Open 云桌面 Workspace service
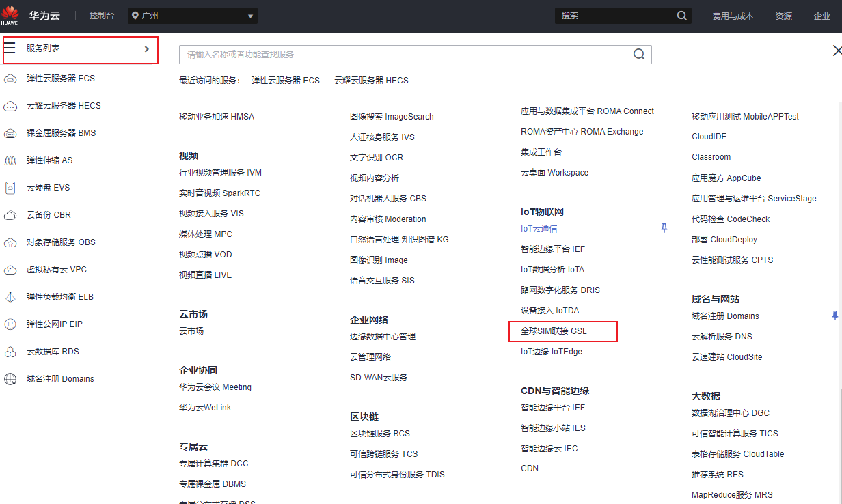 click(554, 173)
